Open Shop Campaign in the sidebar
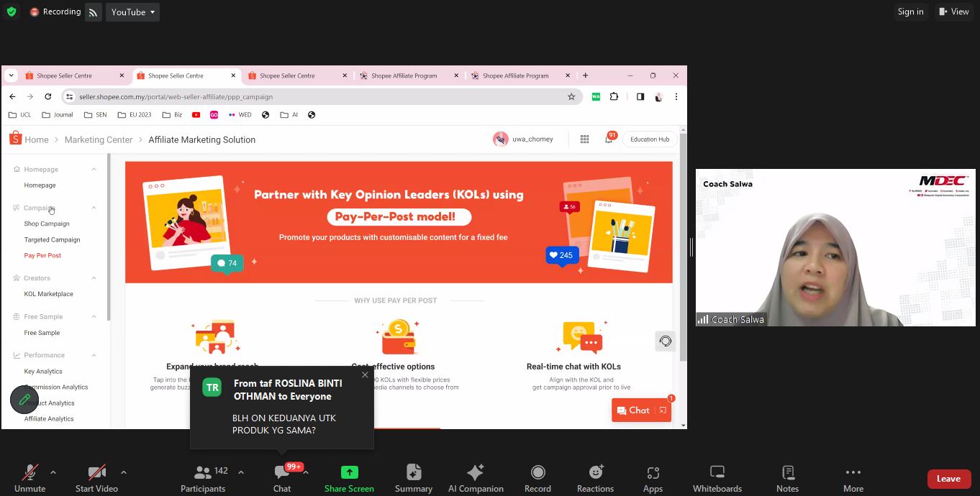Image resolution: width=980 pixels, height=496 pixels. coord(47,224)
